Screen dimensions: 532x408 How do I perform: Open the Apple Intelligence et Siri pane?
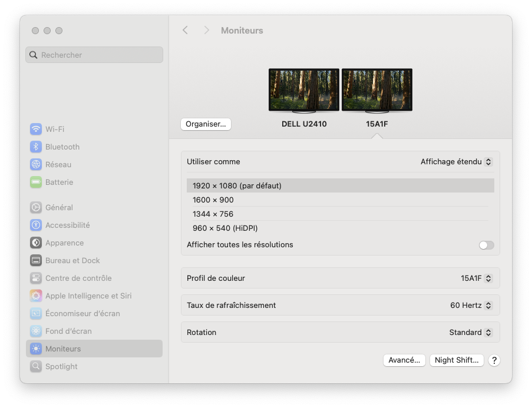point(94,296)
